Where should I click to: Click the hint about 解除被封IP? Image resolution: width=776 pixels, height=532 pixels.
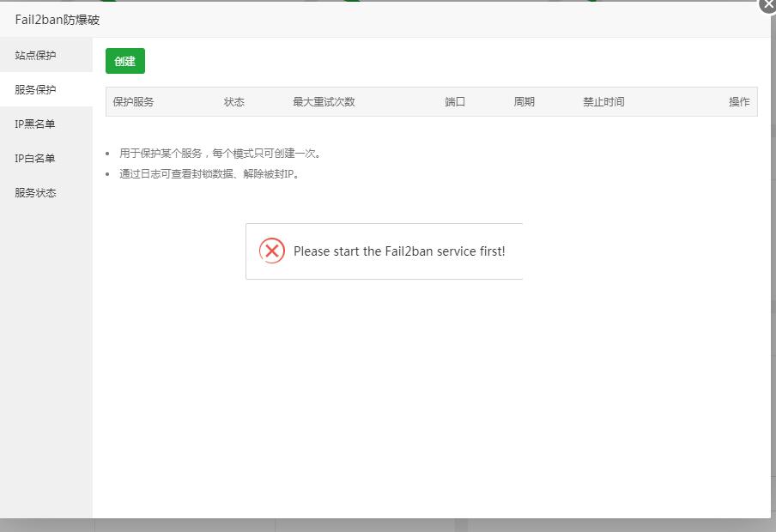209,174
